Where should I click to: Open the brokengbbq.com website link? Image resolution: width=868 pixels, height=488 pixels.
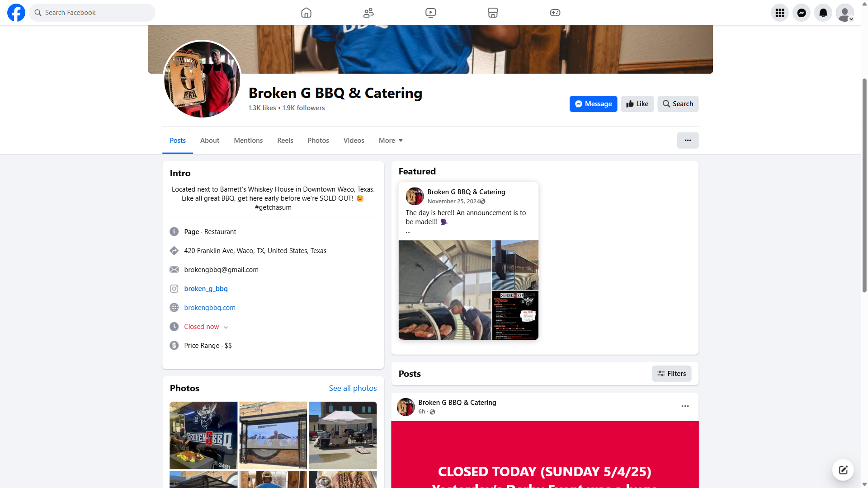coord(210,308)
